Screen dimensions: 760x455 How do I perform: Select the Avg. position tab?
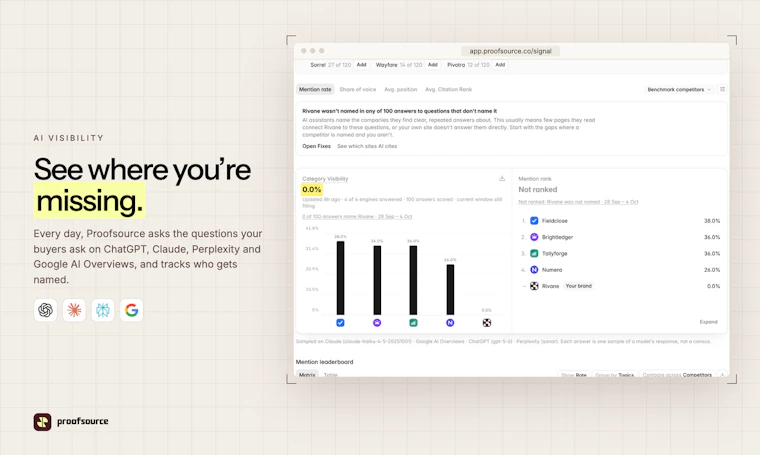click(x=400, y=90)
